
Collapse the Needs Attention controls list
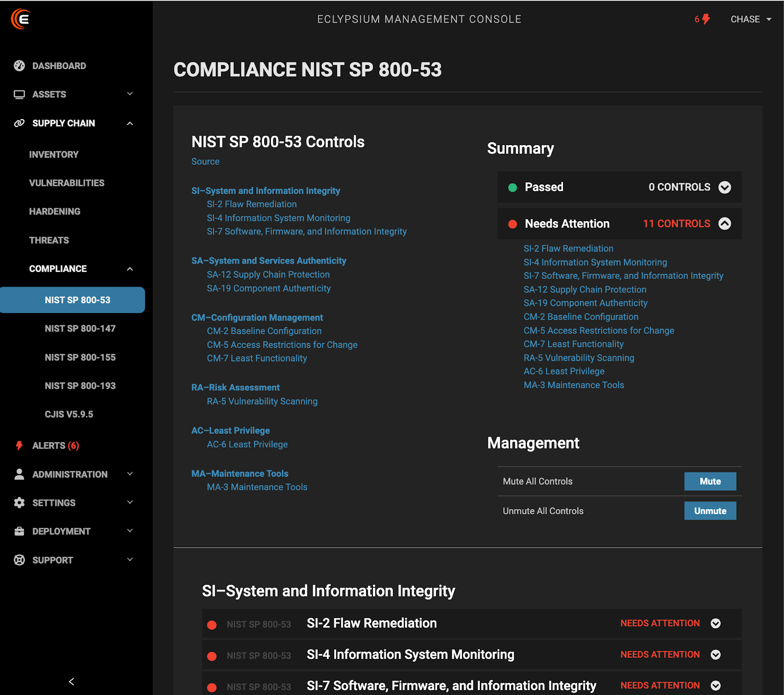725,223
